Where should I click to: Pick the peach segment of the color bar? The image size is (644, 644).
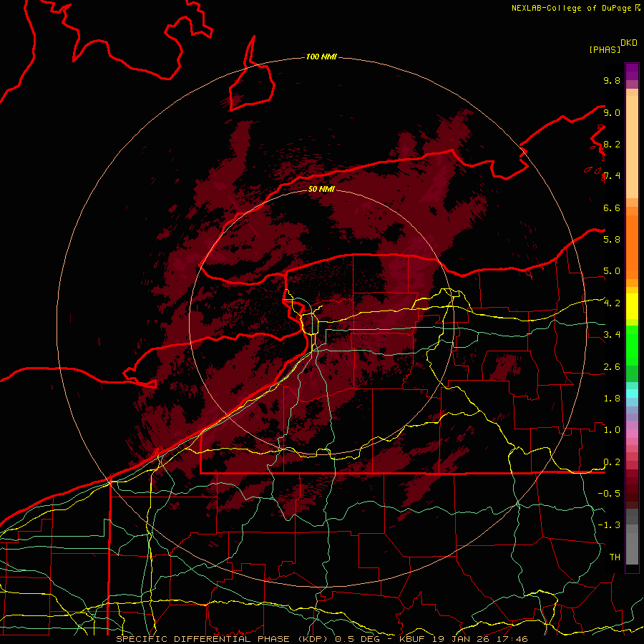coord(632,147)
